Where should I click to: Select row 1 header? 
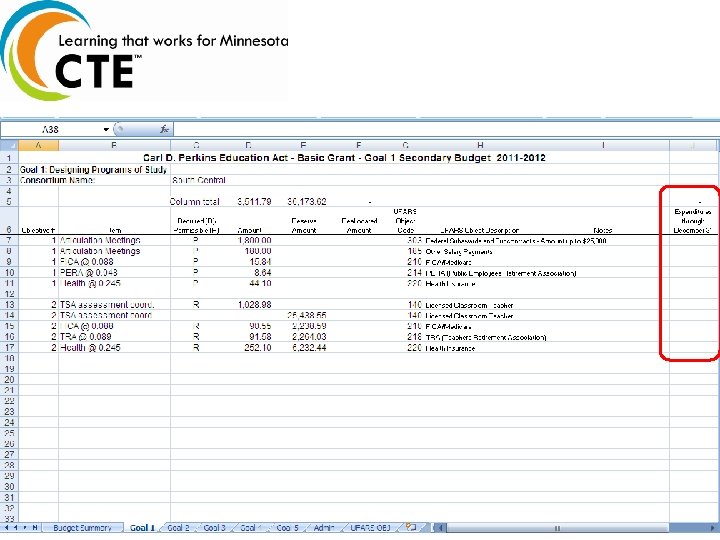pos(9,158)
